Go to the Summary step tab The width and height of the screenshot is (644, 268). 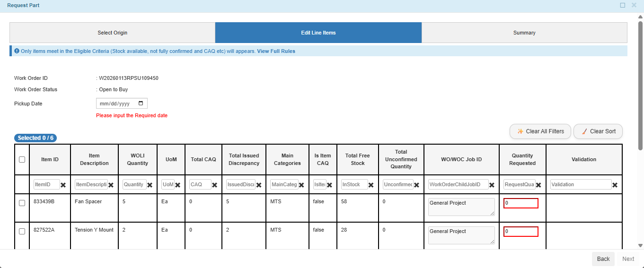point(524,33)
